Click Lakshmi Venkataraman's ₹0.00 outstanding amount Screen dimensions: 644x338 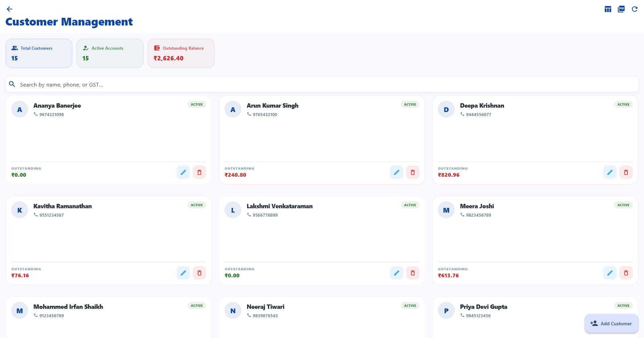point(232,276)
